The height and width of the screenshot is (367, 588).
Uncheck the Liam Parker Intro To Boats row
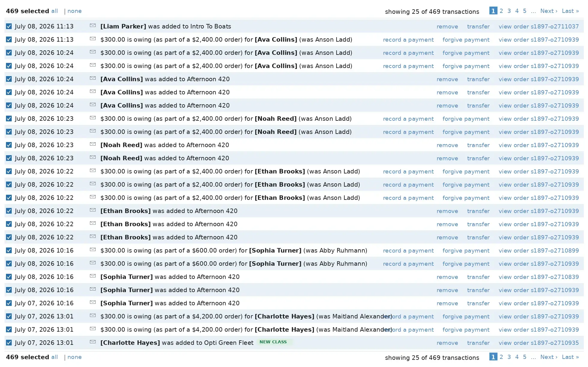9,26
